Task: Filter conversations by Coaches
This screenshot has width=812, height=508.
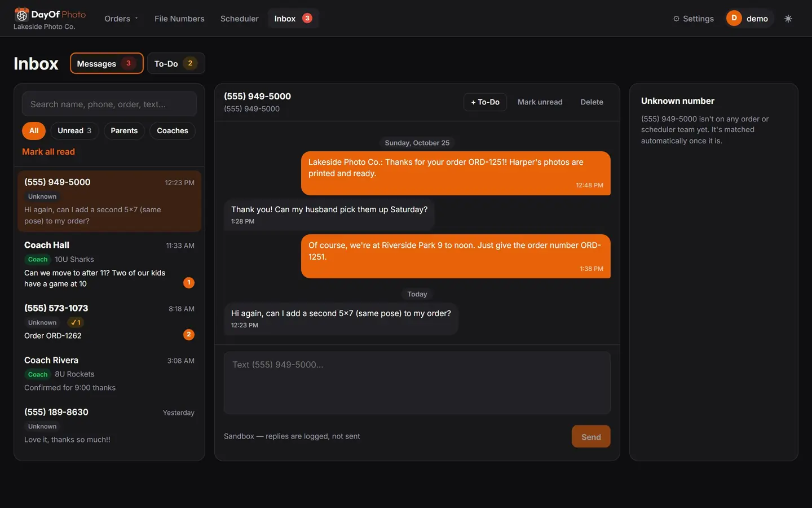Action: [x=173, y=130]
